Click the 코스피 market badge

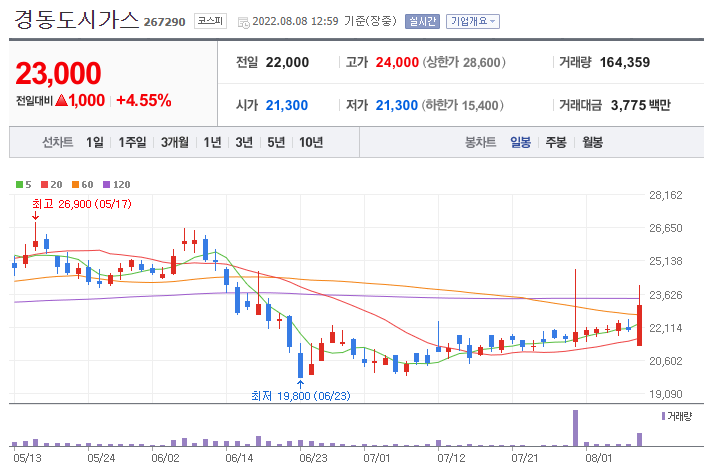coord(210,21)
